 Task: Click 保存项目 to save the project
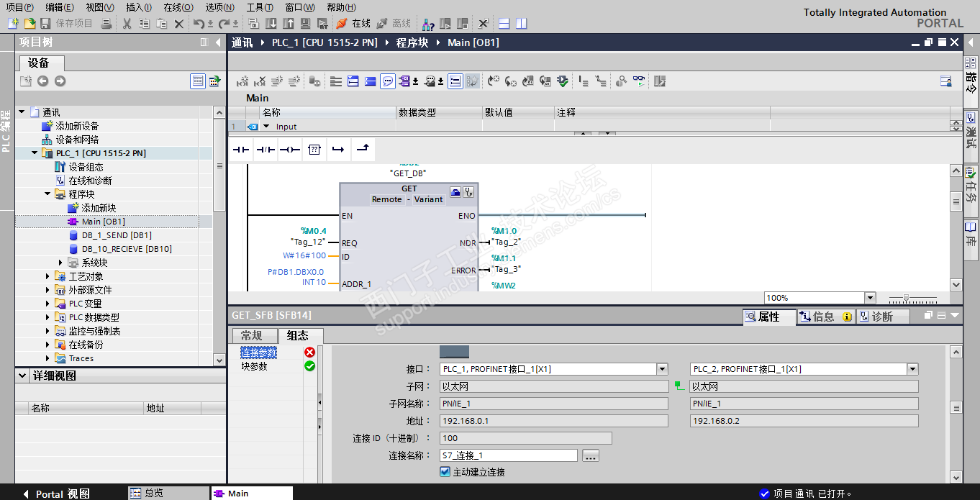[67, 24]
